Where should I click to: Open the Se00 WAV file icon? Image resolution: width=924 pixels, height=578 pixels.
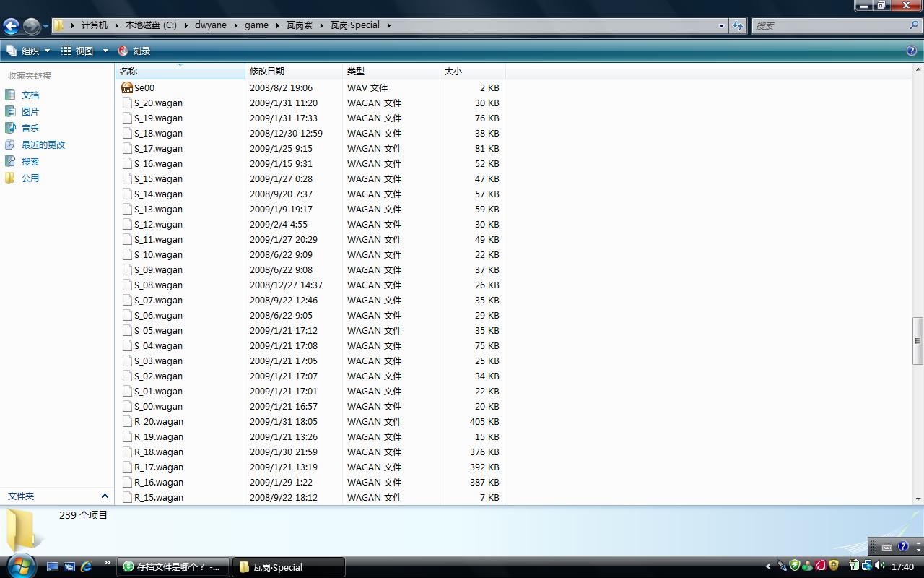(x=127, y=87)
